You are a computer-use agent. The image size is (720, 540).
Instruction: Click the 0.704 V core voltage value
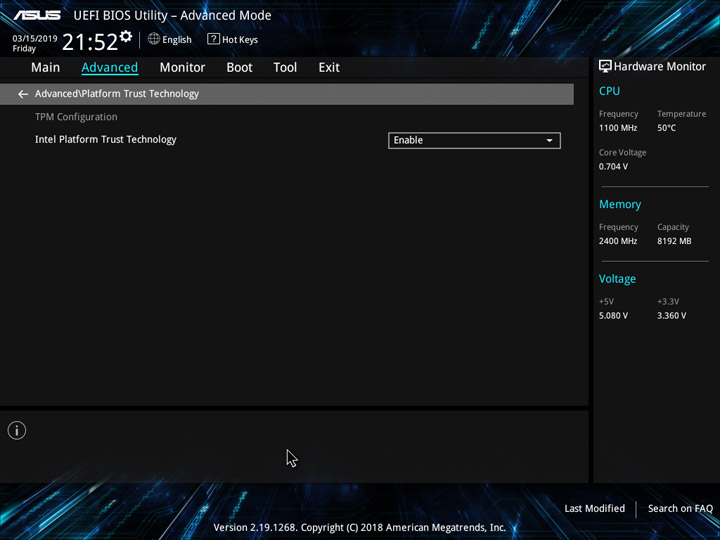(613, 166)
